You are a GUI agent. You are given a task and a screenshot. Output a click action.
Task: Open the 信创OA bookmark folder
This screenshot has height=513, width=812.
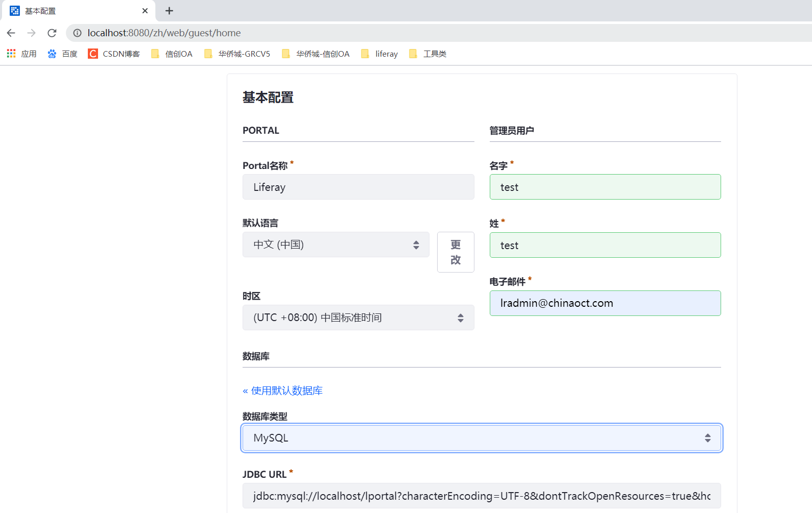[x=172, y=54]
